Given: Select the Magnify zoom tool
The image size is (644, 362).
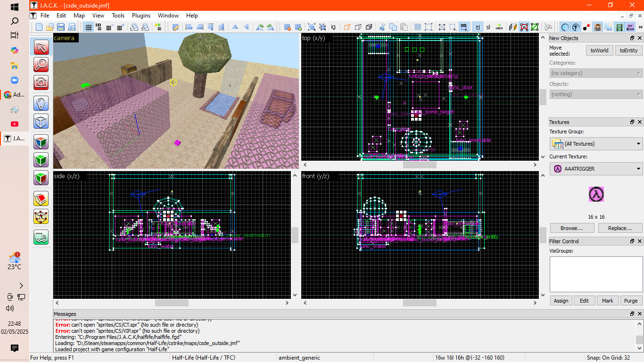Looking at the screenshot, I should pyautogui.click(x=41, y=65).
